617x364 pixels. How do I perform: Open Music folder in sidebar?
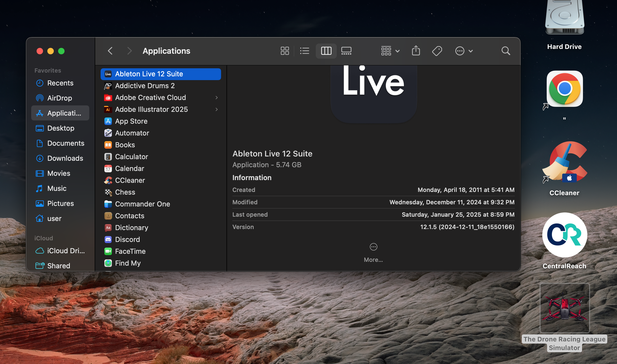(60, 188)
